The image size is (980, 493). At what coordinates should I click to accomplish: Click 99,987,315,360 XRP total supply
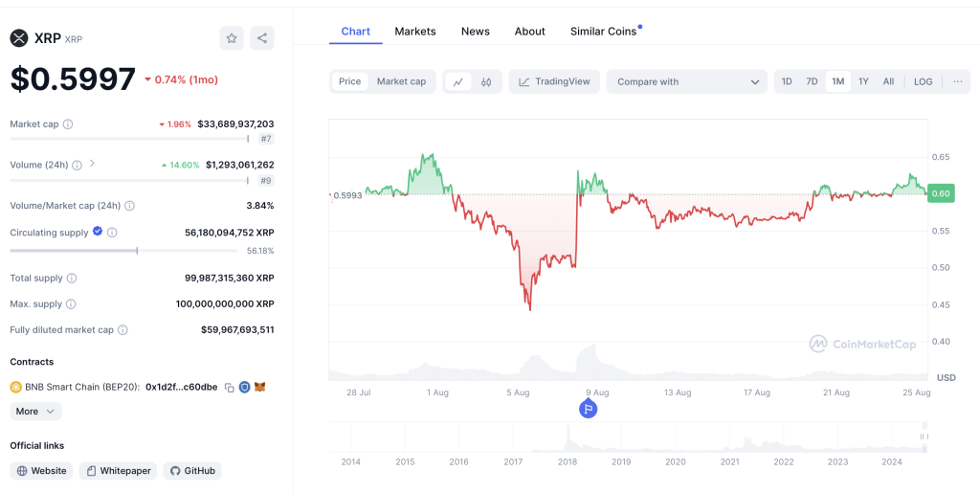coord(230,278)
